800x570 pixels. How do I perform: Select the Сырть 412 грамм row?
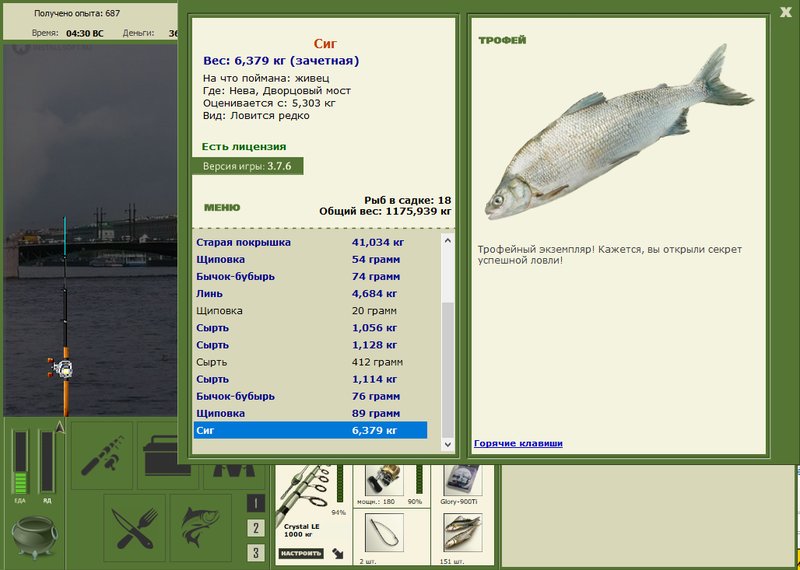pos(311,362)
